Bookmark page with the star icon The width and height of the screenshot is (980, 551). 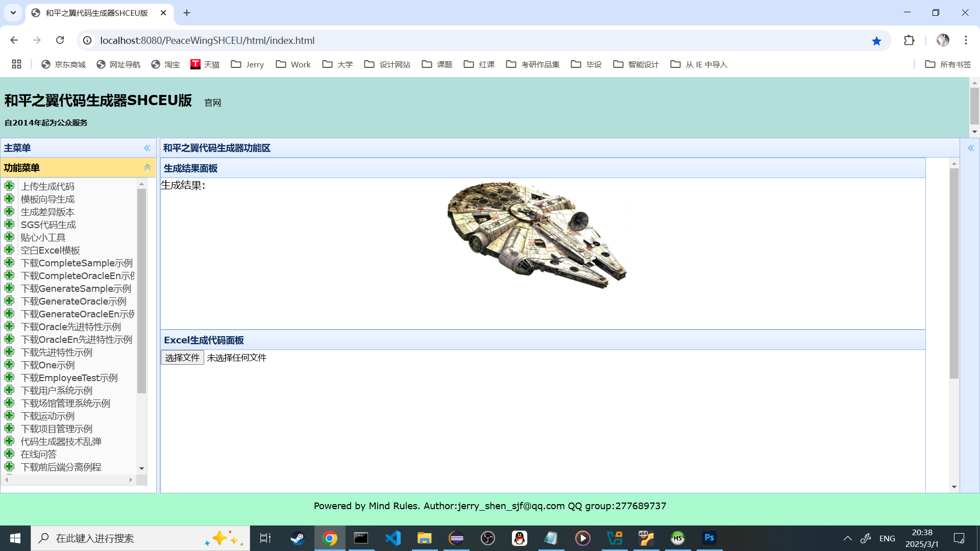tap(876, 41)
